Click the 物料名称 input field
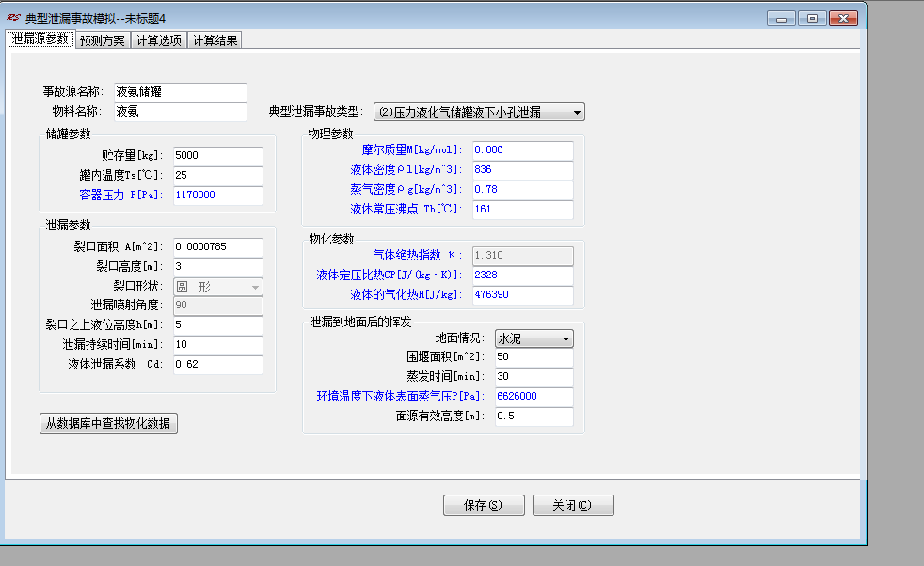This screenshot has height=566, width=924. [181, 111]
